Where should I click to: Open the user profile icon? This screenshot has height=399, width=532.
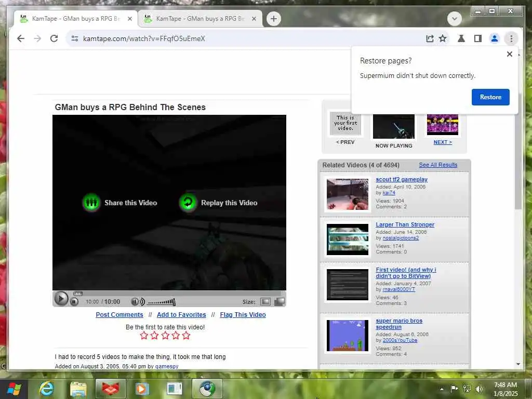495,38
